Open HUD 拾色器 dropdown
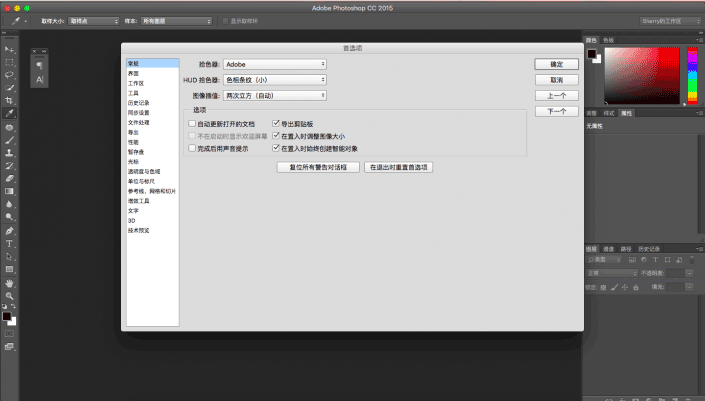Image resolution: width=705 pixels, height=401 pixels. click(275, 80)
